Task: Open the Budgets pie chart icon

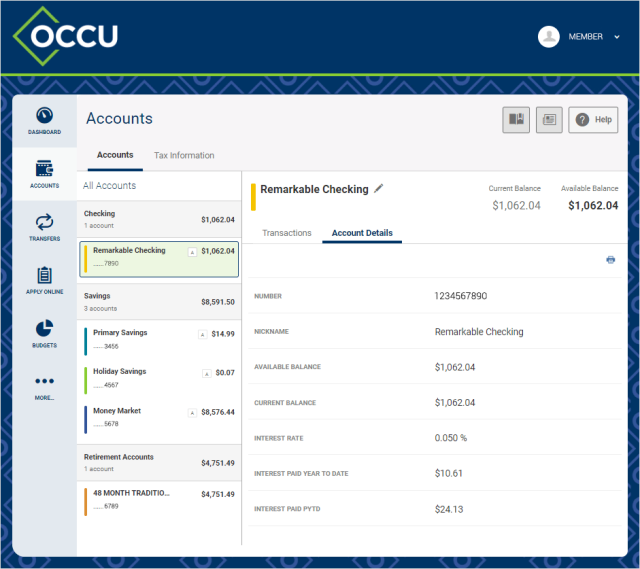Action: [44, 328]
